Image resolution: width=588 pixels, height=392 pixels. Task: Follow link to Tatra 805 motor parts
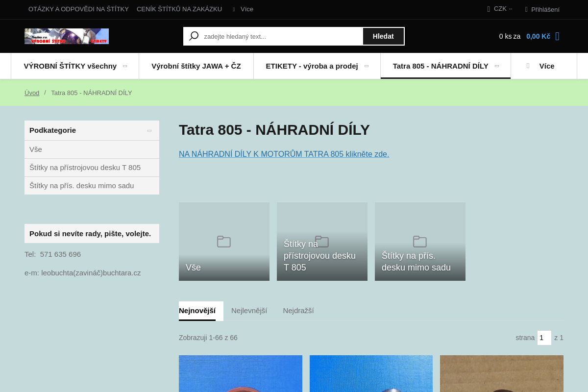point(284,154)
